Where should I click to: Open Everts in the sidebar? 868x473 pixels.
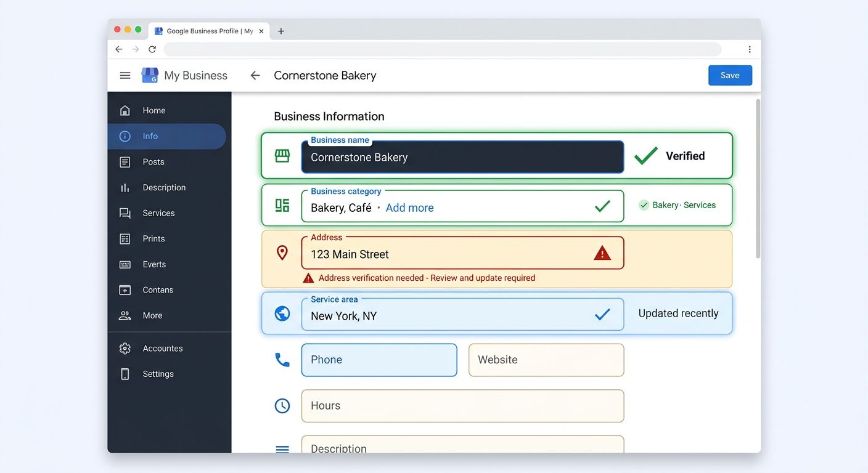click(x=166, y=264)
